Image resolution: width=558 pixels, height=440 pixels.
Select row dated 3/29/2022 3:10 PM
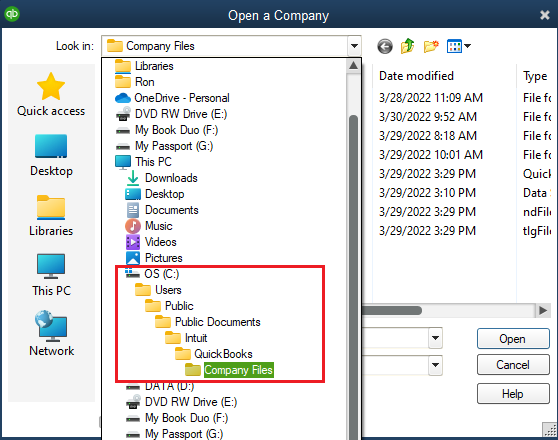point(427,193)
